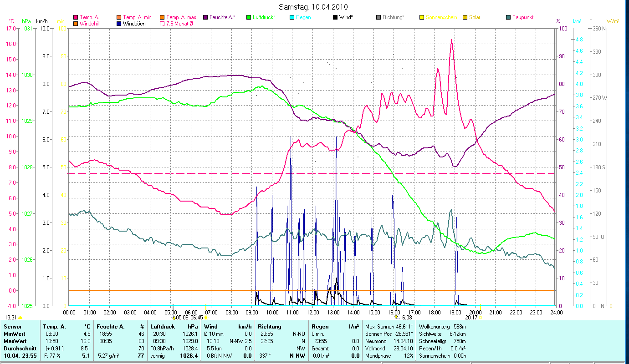
Task: Click the 05:08 triangle marker on time axis
Action: point(174,318)
